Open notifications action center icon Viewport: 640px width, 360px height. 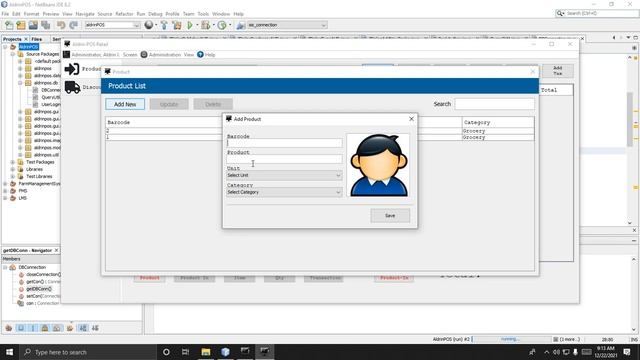click(627, 352)
